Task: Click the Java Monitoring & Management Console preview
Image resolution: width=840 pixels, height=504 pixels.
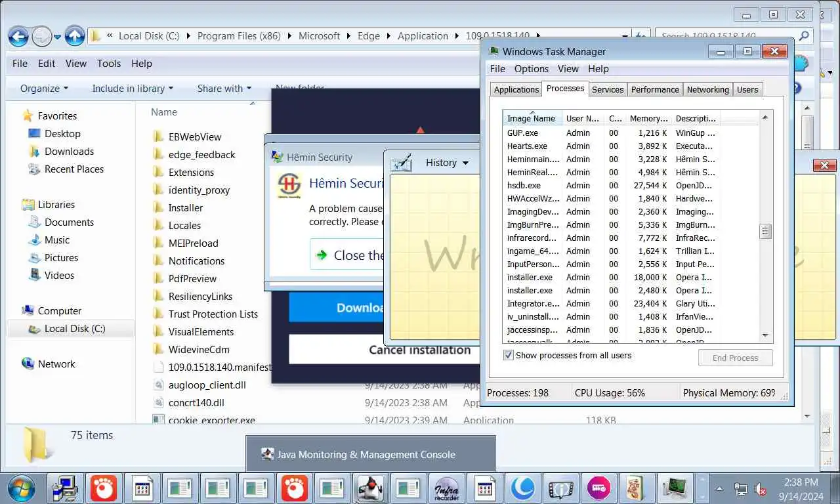Action: (x=371, y=454)
